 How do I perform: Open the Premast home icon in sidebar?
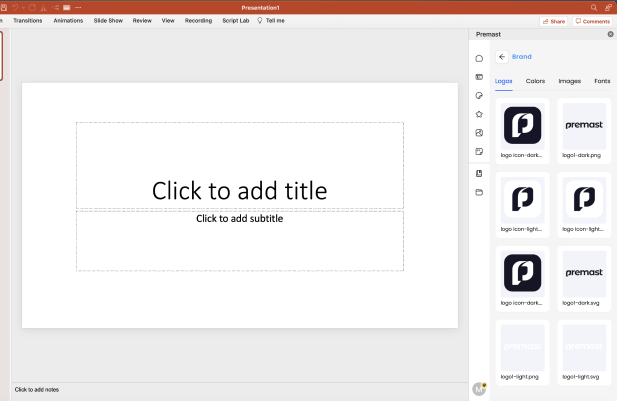[479, 59]
